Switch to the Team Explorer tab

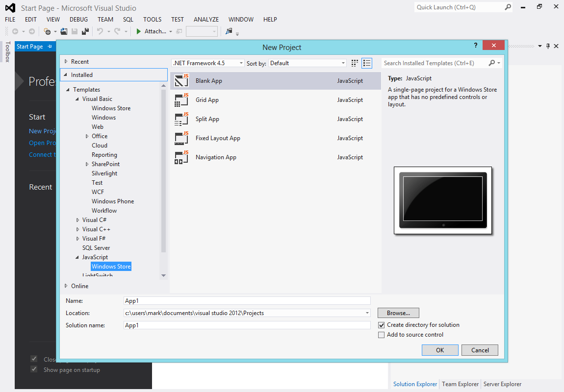tap(460, 384)
